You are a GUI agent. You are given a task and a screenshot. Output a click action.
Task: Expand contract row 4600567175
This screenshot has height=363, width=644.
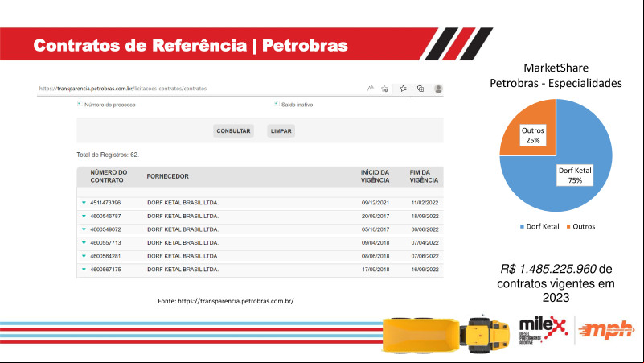[84, 270]
